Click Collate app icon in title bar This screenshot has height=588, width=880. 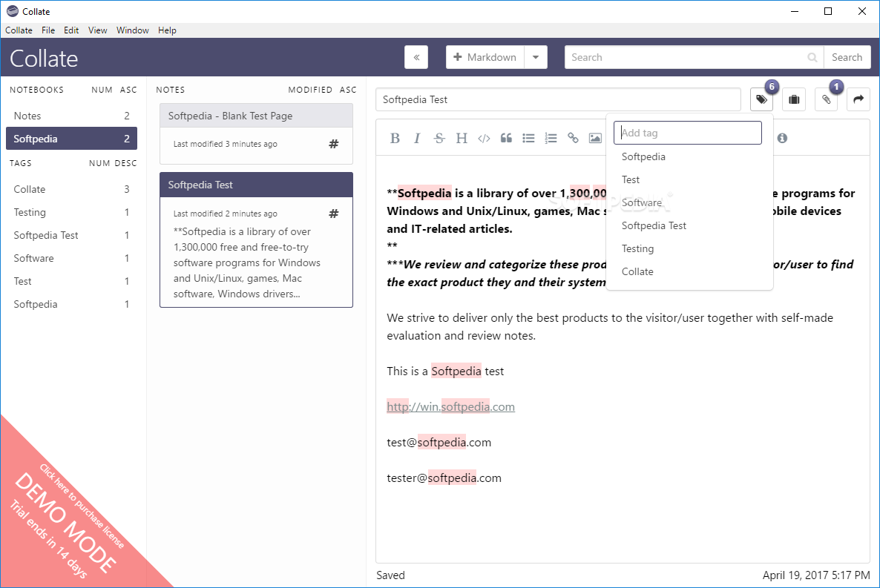coord(13,11)
